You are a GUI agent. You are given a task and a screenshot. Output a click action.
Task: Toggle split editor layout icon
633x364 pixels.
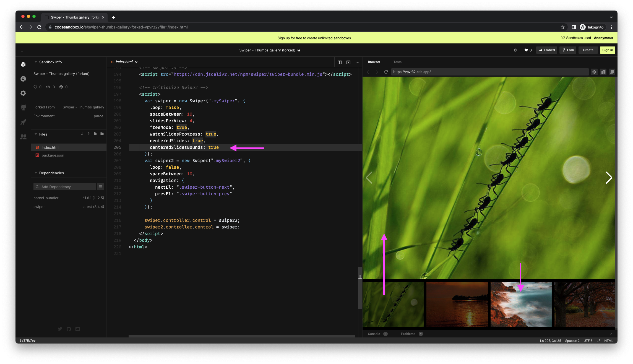click(340, 62)
